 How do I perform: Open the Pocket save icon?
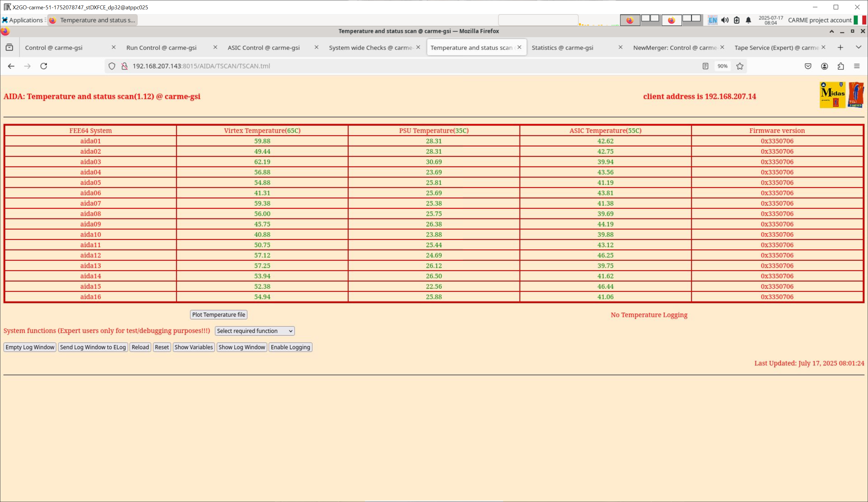point(808,66)
